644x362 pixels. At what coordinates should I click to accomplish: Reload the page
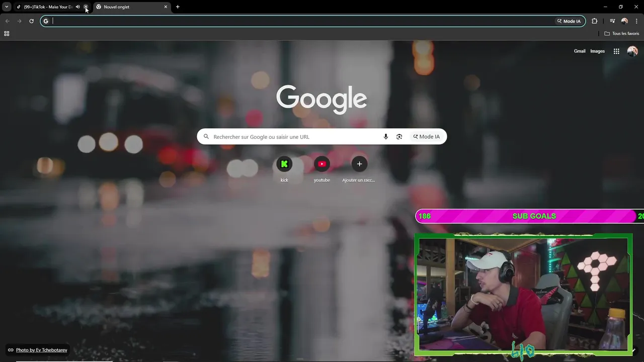pyautogui.click(x=31, y=21)
